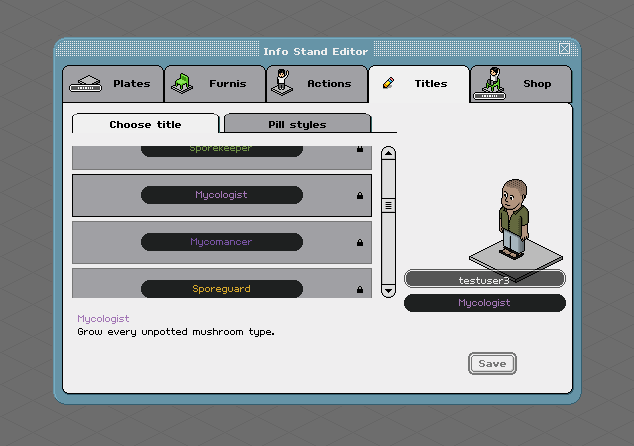Click the avatar preview figure

pos(514,219)
